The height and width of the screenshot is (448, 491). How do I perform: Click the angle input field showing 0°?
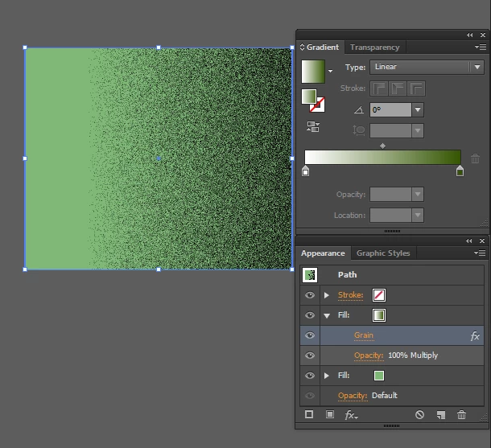[x=390, y=110]
